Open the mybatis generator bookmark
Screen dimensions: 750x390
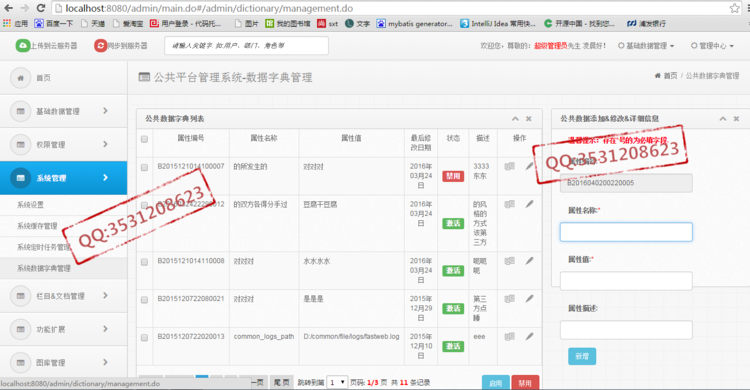click(414, 23)
